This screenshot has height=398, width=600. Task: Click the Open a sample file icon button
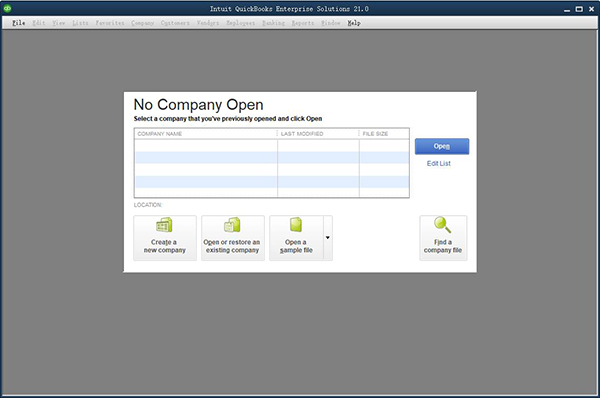point(297,238)
